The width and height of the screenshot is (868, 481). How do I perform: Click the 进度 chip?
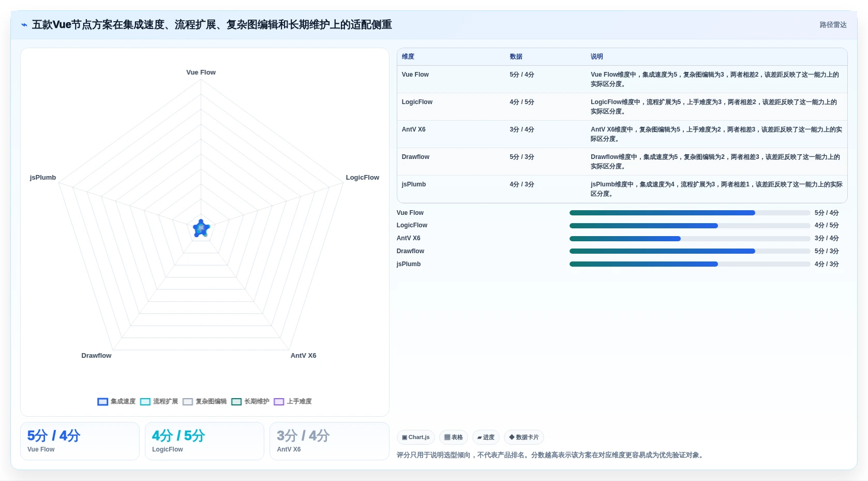(486, 438)
